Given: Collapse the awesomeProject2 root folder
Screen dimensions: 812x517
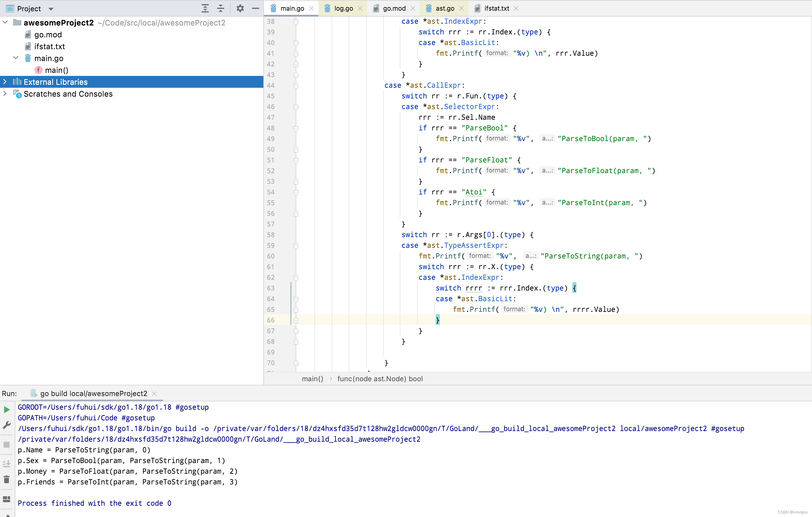Looking at the screenshot, I should [x=5, y=23].
